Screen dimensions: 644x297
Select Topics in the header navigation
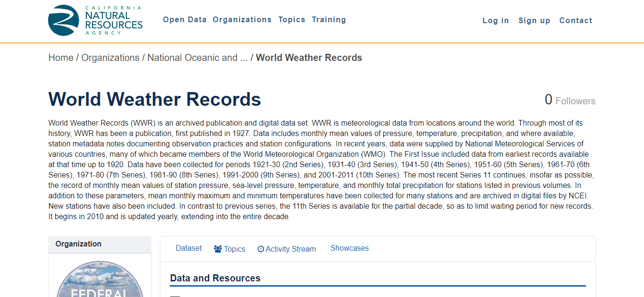click(x=292, y=20)
